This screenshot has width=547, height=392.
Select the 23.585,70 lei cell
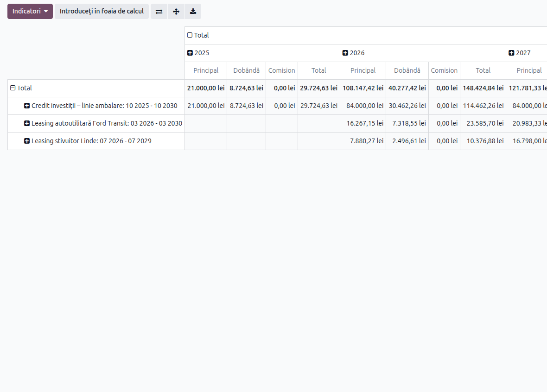[x=483, y=123]
